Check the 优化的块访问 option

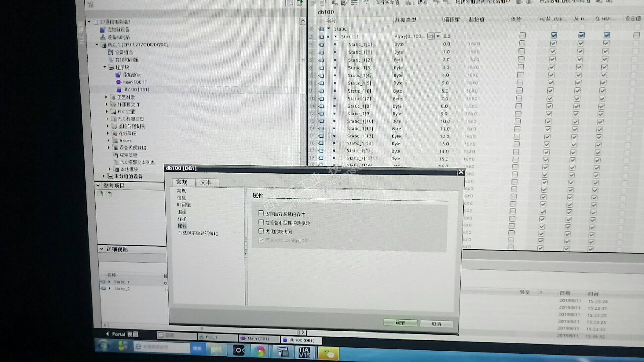261,231
